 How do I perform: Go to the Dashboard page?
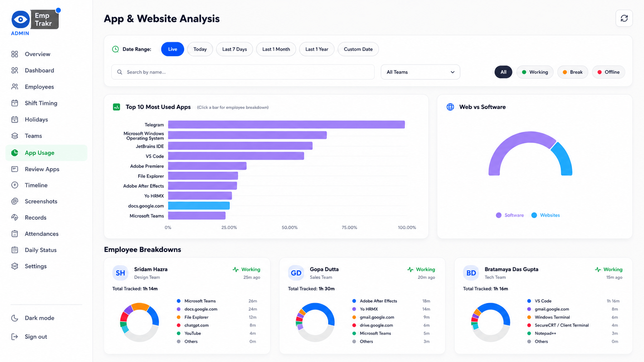[x=46, y=70]
